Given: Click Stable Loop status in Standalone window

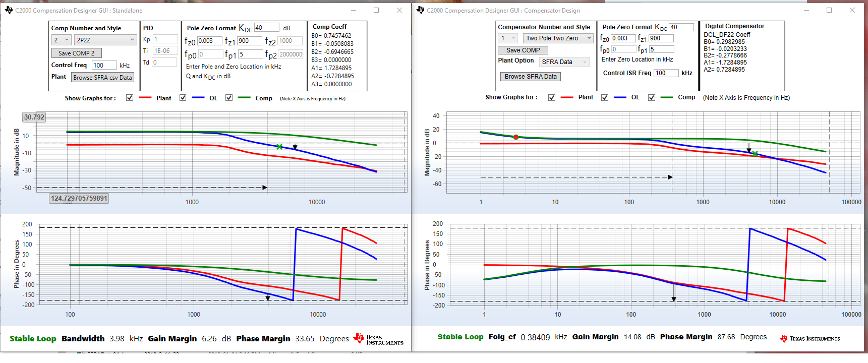Looking at the screenshot, I should pyautogui.click(x=33, y=339).
